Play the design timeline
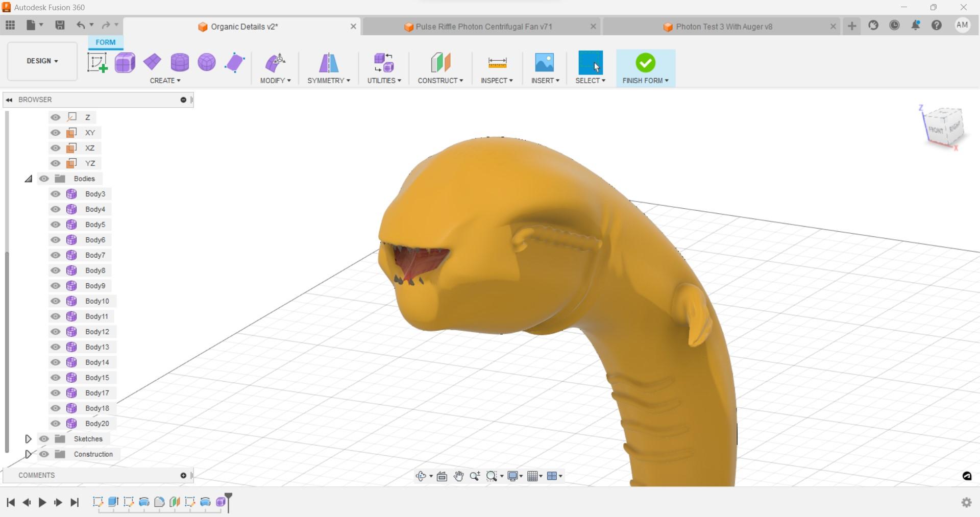980x517 pixels. click(42, 503)
